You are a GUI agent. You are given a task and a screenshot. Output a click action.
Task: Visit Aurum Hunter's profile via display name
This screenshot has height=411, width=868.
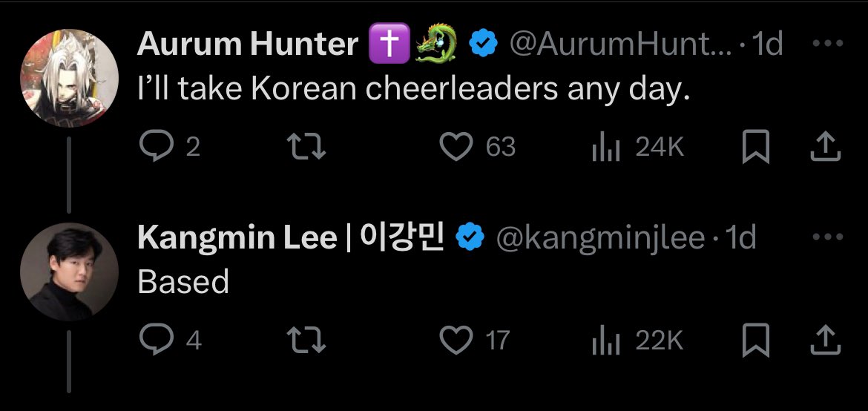248,45
